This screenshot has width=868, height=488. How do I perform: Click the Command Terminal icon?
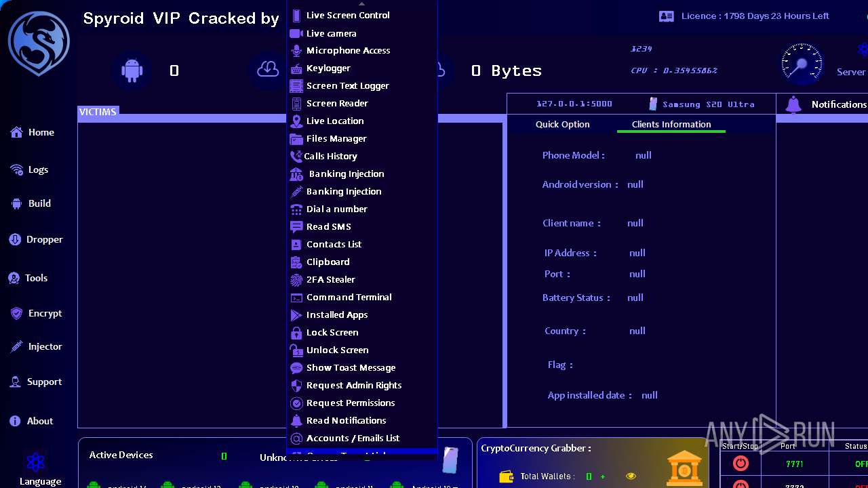[x=296, y=298]
